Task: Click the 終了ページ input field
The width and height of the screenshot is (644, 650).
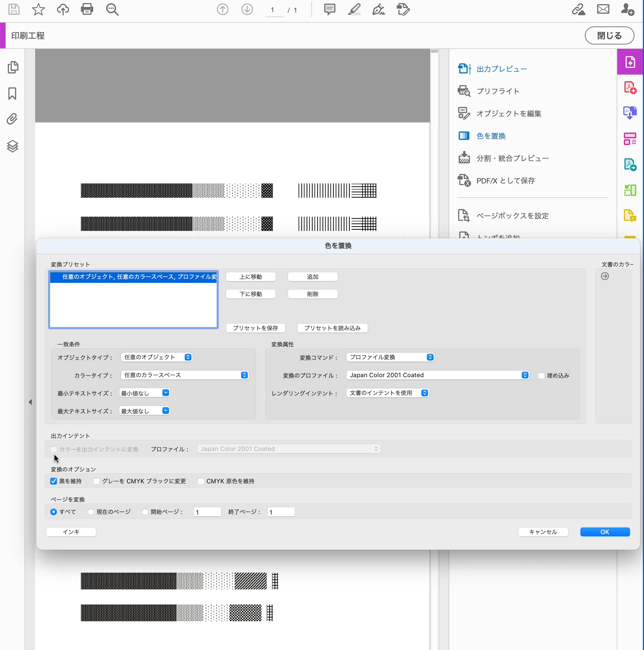Action: pos(281,512)
